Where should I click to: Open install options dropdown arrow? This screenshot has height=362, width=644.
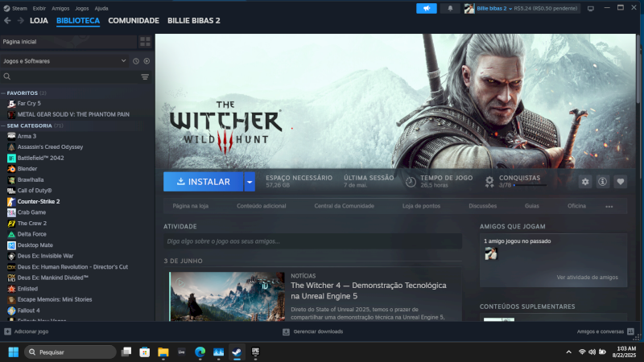click(x=250, y=182)
